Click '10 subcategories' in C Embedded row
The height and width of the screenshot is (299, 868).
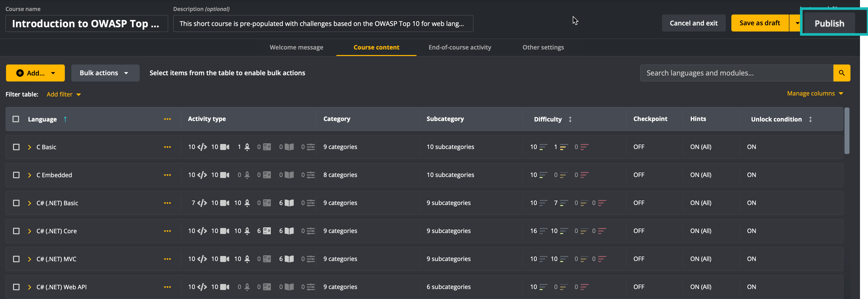450,175
